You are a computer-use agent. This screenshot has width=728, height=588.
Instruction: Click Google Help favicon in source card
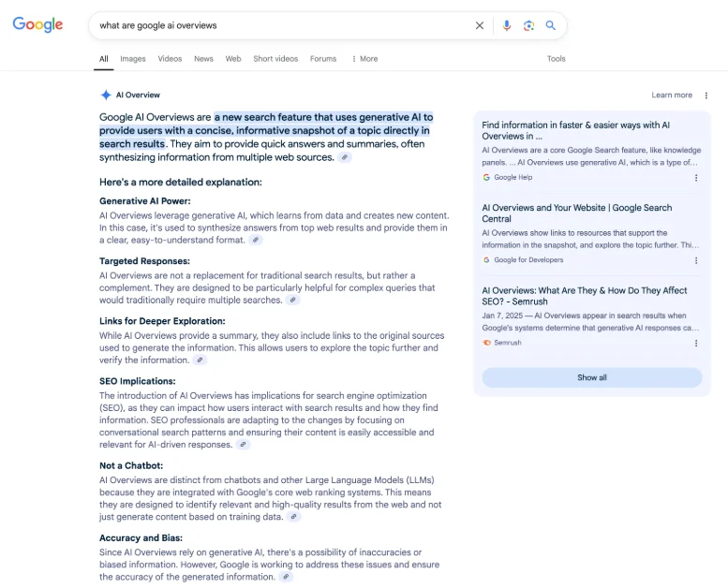coord(486,177)
